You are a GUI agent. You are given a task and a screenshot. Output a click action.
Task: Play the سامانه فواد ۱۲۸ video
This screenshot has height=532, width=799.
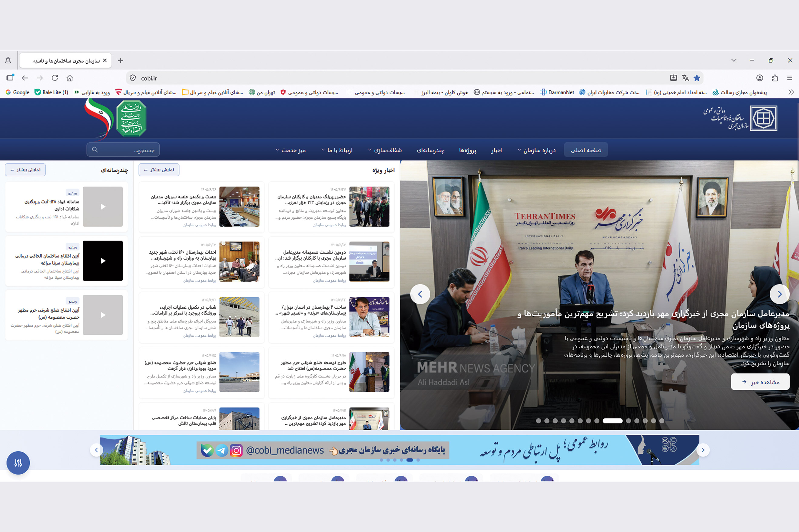[103, 207]
